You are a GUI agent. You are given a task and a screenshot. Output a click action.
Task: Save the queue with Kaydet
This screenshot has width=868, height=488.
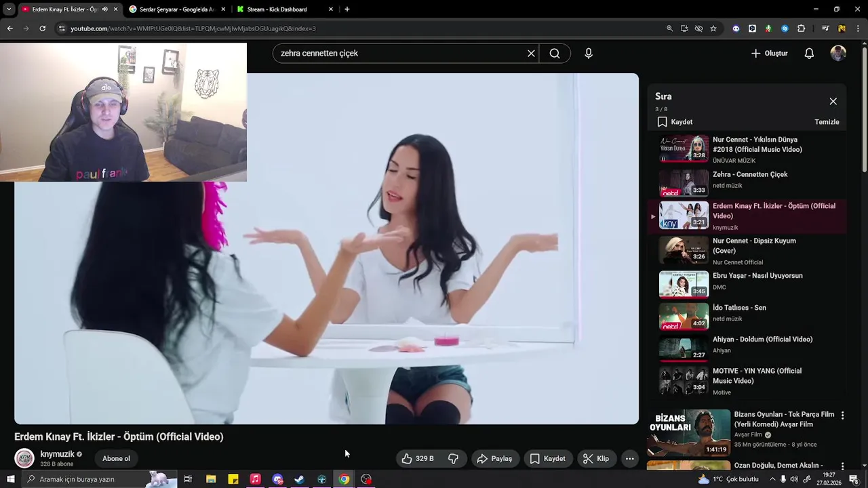click(x=675, y=122)
